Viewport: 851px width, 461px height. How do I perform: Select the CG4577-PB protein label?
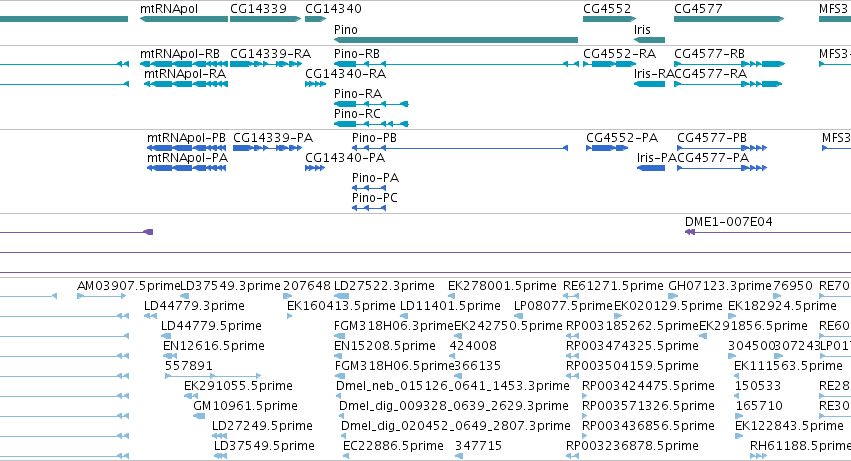[x=712, y=138]
